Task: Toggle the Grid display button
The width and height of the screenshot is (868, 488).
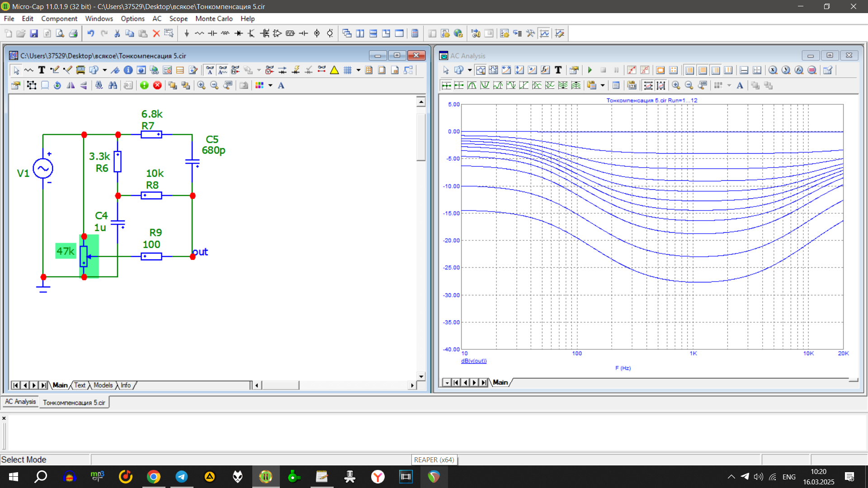Action: coord(347,70)
